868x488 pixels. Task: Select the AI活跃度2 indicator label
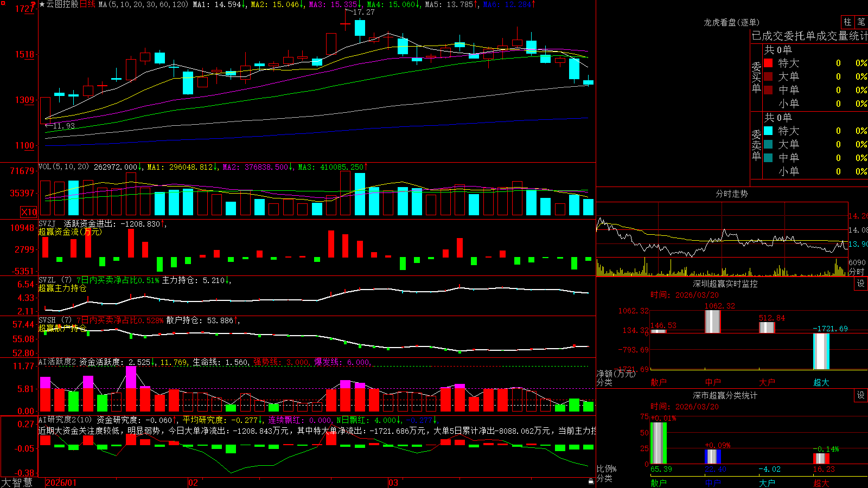pyautogui.click(x=58, y=362)
